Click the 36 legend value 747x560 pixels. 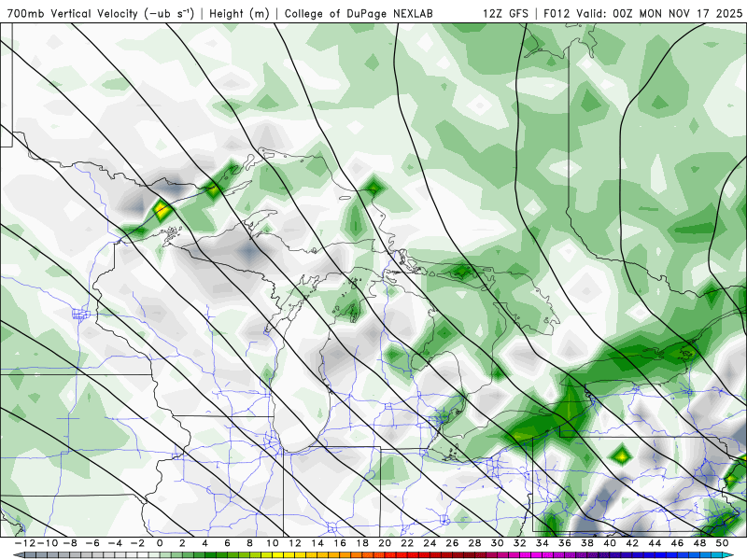(x=565, y=543)
